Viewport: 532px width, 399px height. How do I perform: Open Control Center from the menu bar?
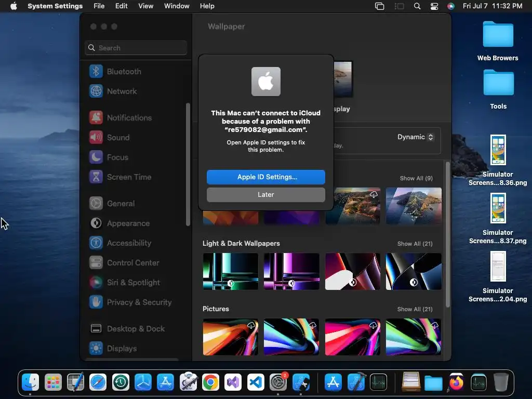[434, 6]
